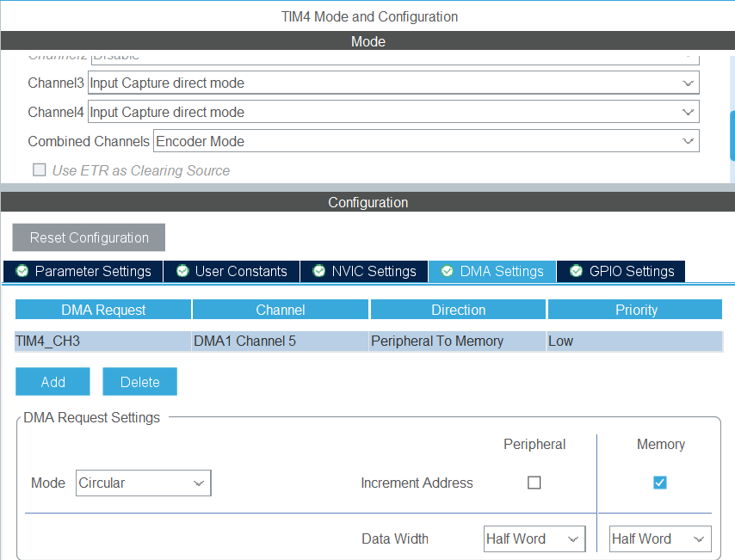
Task: Open the Channel3 mode dropdown
Action: tap(393, 83)
